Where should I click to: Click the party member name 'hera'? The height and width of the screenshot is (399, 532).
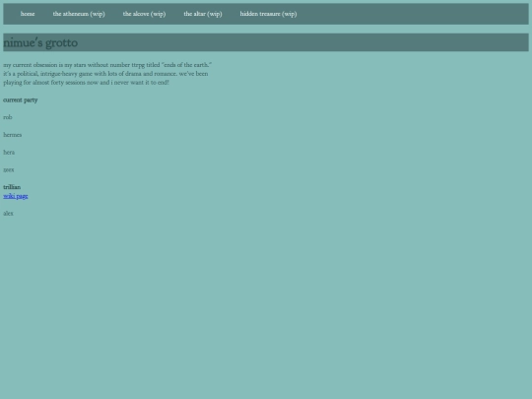tap(9, 153)
